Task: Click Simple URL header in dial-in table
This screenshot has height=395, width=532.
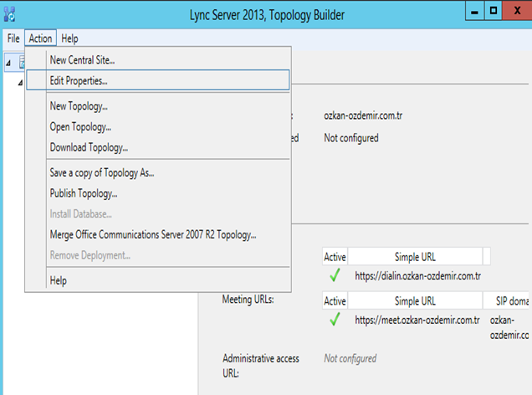Action: [415, 257]
